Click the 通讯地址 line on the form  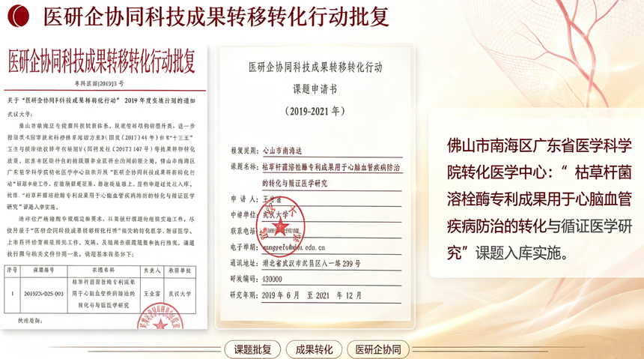click(315, 264)
